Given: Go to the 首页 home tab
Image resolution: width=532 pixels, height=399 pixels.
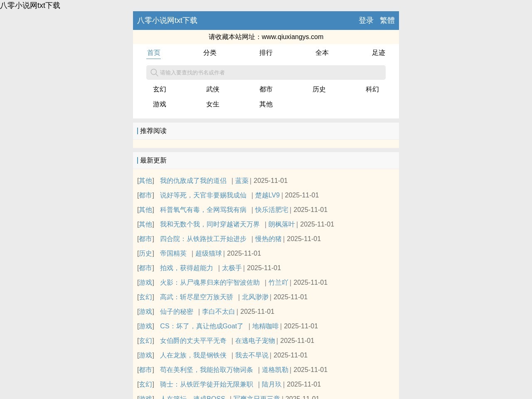Looking at the screenshot, I should pyautogui.click(x=153, y=53).
